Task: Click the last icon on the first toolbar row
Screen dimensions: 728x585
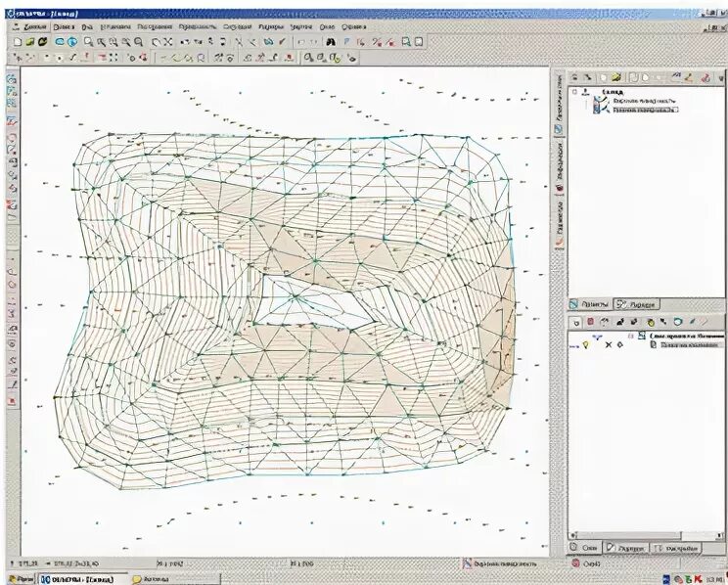Action: [x=419, y=42]
